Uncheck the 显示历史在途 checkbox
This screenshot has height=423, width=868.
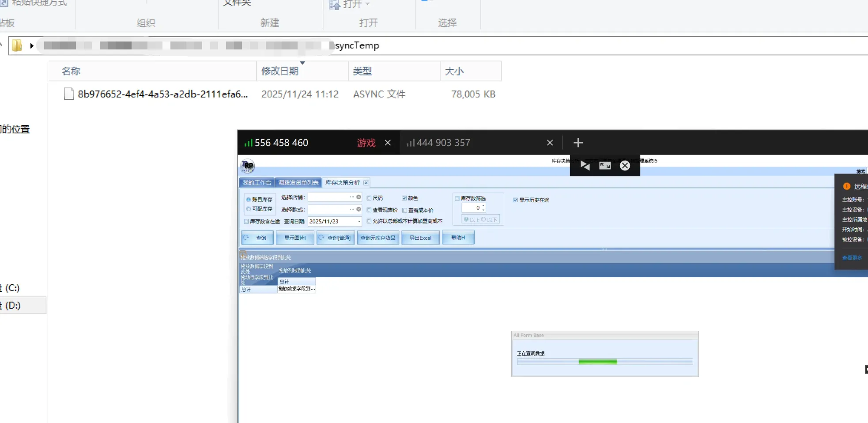point(515,200)
